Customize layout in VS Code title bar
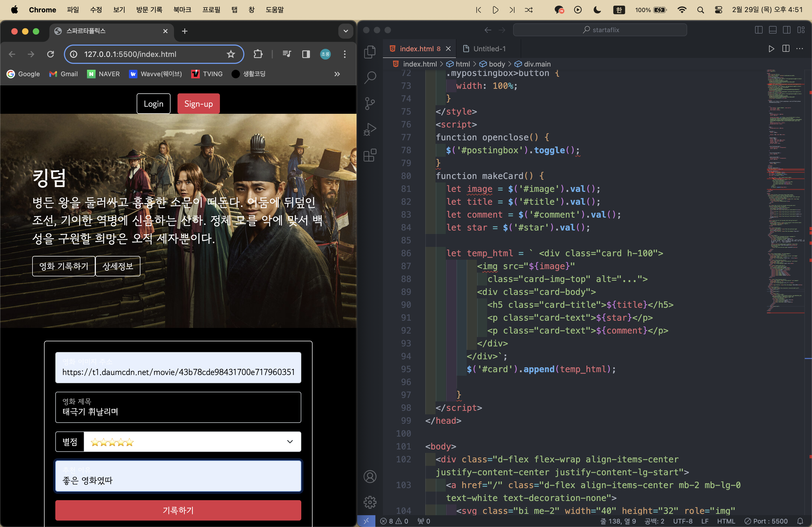The width and height of the screenshot is (812, 527). pyautogui.click(x=801, y=30)
